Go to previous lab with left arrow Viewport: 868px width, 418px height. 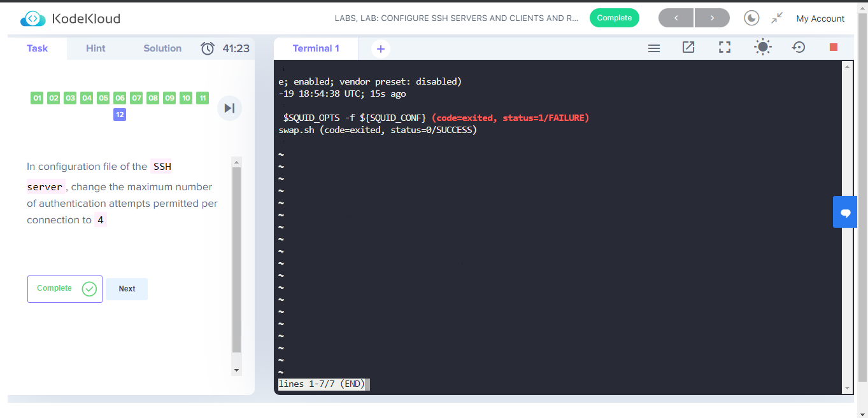(x=676, y=18)
